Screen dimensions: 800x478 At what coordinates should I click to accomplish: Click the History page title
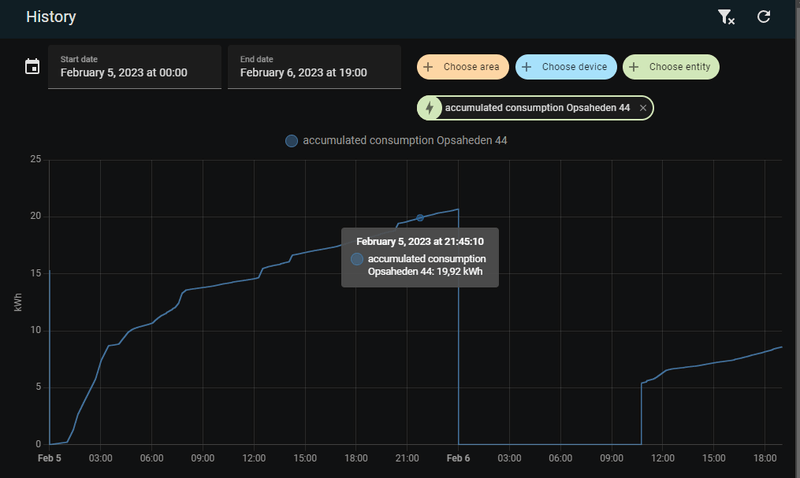pyautogui.click(x=51, y=17)
